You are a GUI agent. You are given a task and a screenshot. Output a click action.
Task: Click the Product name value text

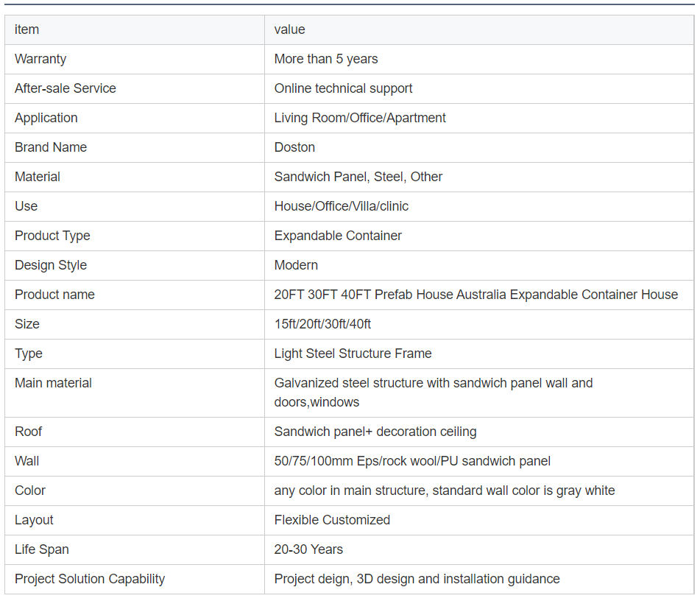point(475,295)
